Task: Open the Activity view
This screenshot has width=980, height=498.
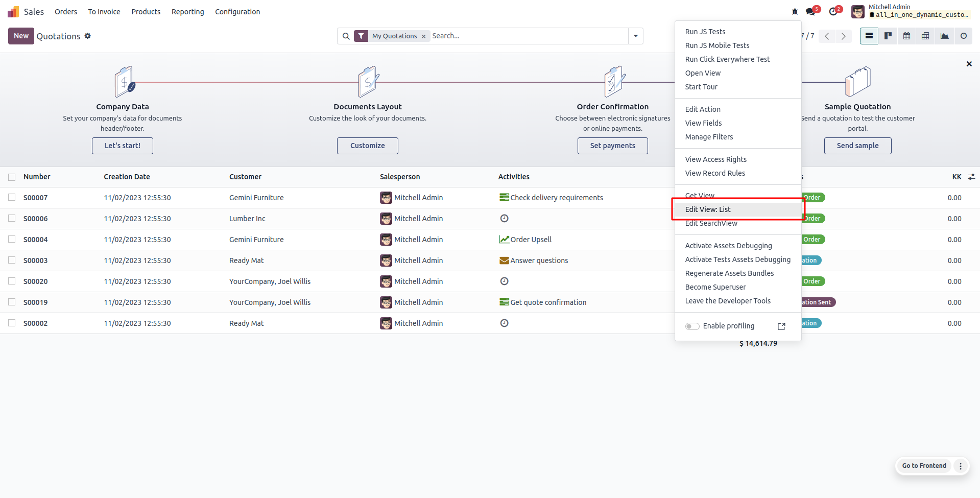Action: 963,36
